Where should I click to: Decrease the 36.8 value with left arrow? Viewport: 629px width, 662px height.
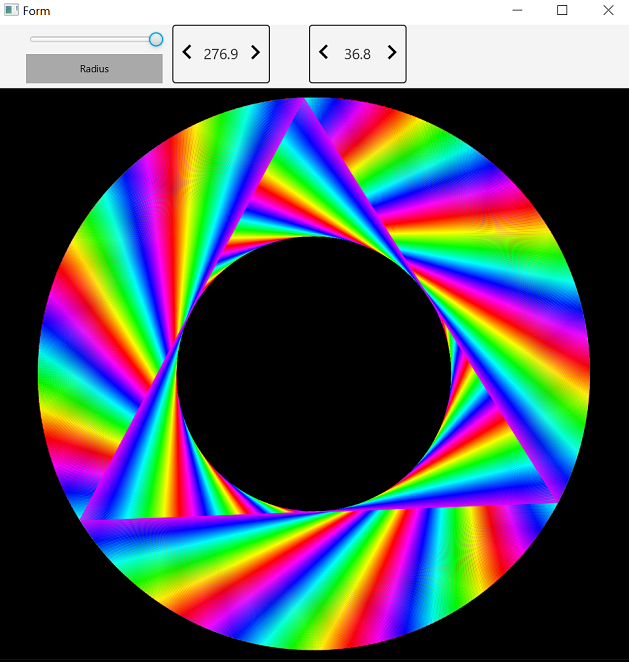pyautogui.click(x=323, y=52)
